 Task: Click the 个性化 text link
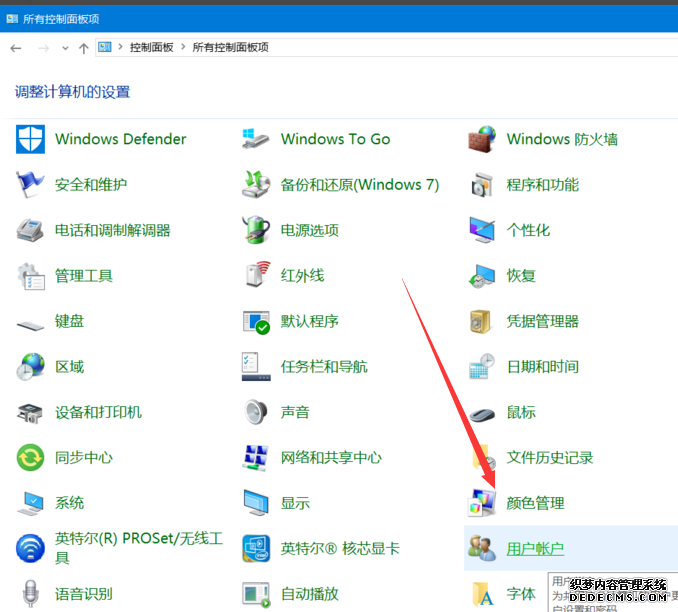pyautogui.click(x=528, y=230)
